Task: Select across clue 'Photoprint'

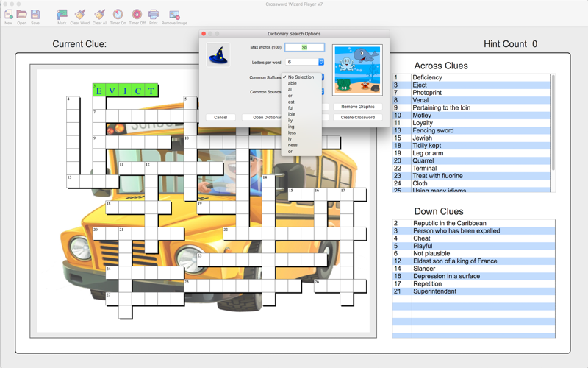Action: pos(471,93)
